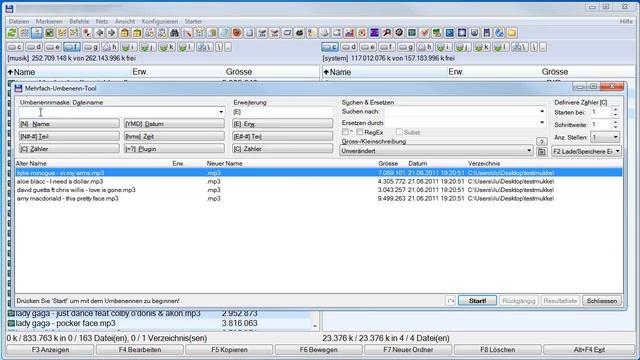Click the help question mark button
Screen dimensions: 640x360
(542, 142)
